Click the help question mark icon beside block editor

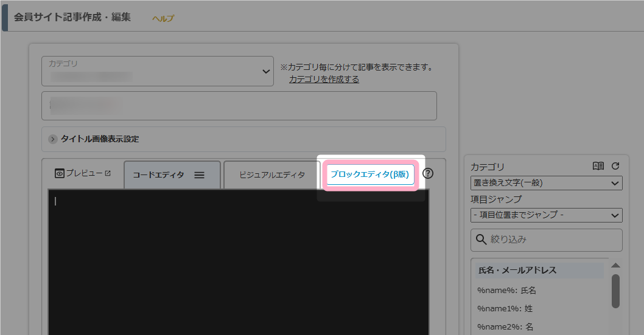coord(428,174)
